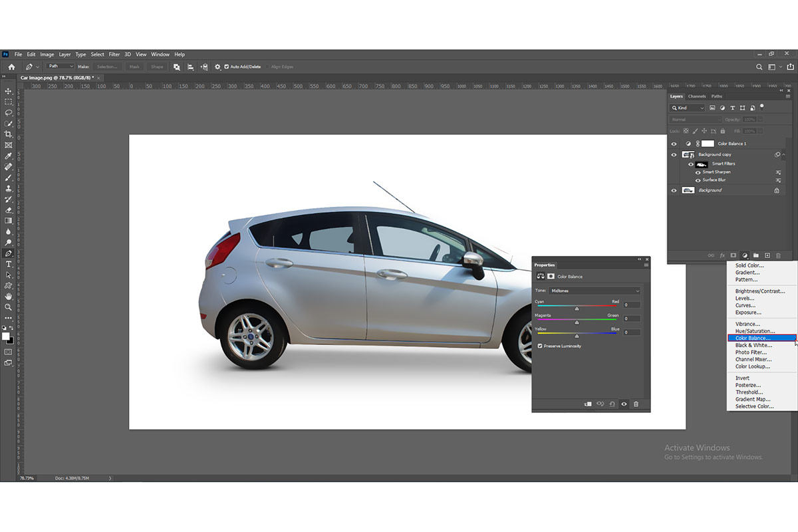Uncheck the Auto Add/Delete option
This screenshot has width=798, height=532.
227,67
